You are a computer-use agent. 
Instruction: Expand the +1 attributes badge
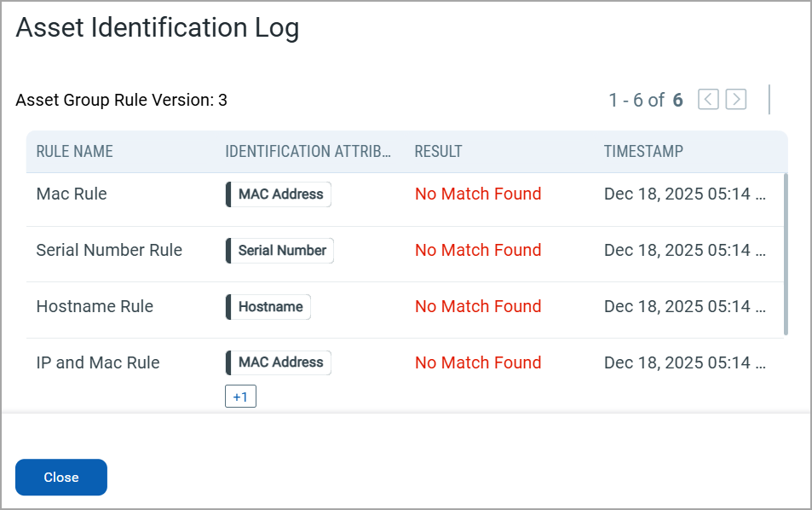[x=240, y=397]
